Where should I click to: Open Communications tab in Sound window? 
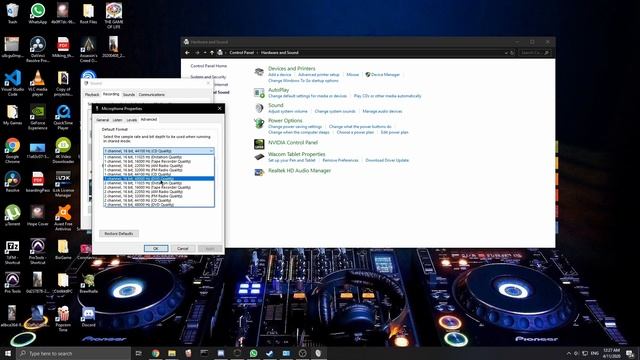point(151,95)
